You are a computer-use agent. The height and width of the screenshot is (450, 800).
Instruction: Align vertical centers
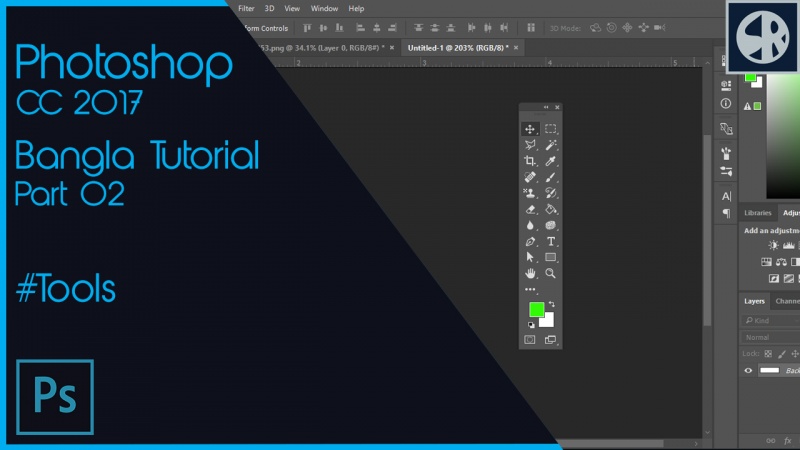pyautogui.click(x=323, y=28)
